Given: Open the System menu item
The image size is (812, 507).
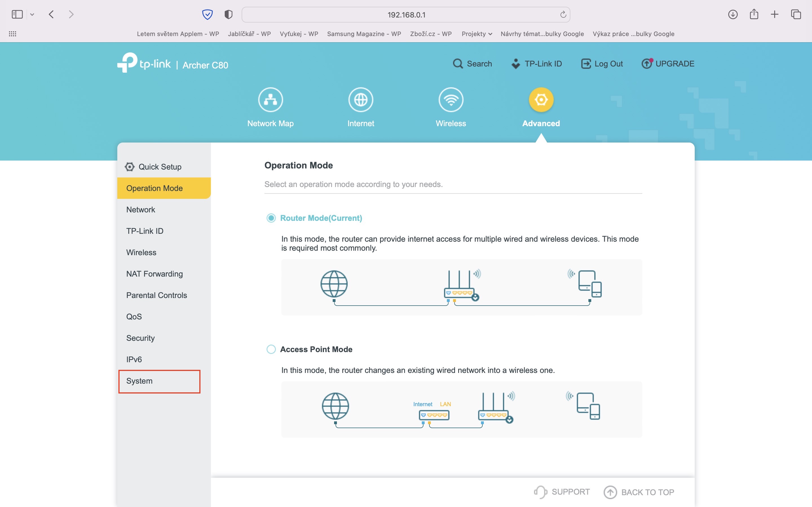Looking at the screenshot, I should (x=139, y=381).
